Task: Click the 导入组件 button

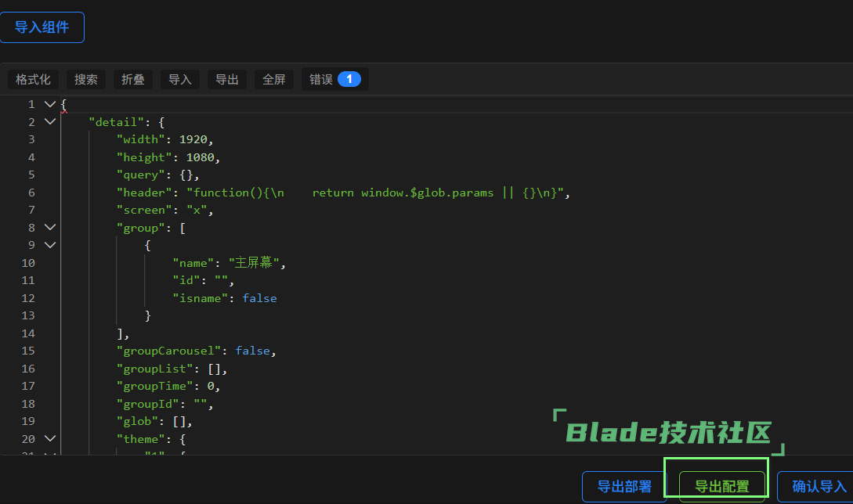Action: [42, 27]
